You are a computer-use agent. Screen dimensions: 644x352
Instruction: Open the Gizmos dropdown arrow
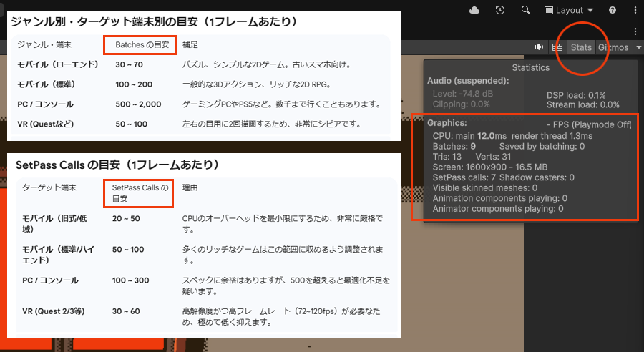pos(638,47)
